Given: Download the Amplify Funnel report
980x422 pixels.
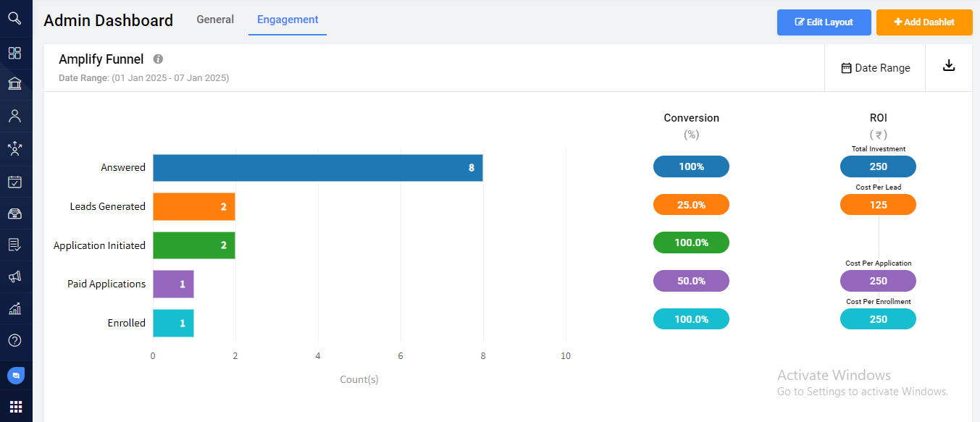Looking at the screenshot, I should [x=949, y=67].
